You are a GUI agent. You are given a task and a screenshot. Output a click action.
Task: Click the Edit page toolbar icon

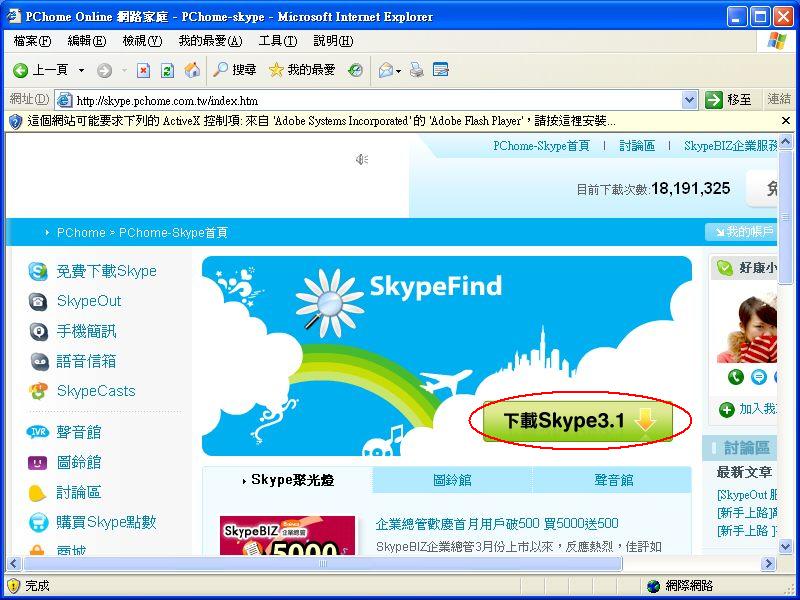tap(440, 70)
